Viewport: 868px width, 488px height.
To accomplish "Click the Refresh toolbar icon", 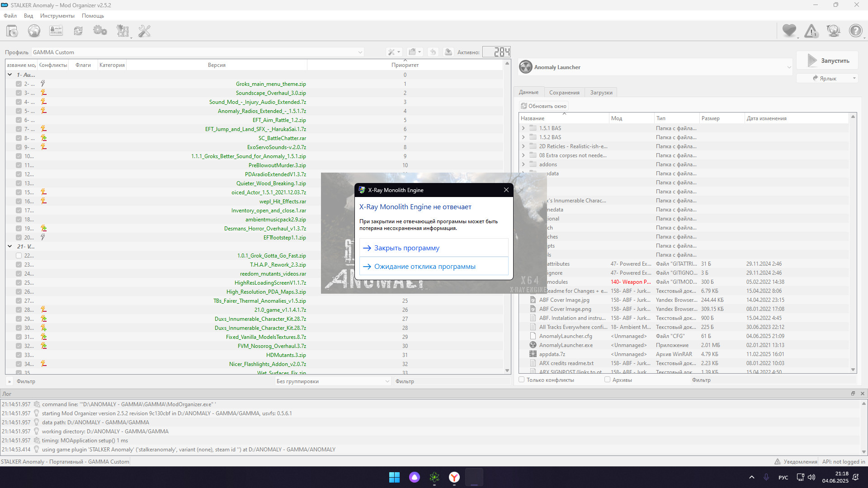I will pos(78,31).
